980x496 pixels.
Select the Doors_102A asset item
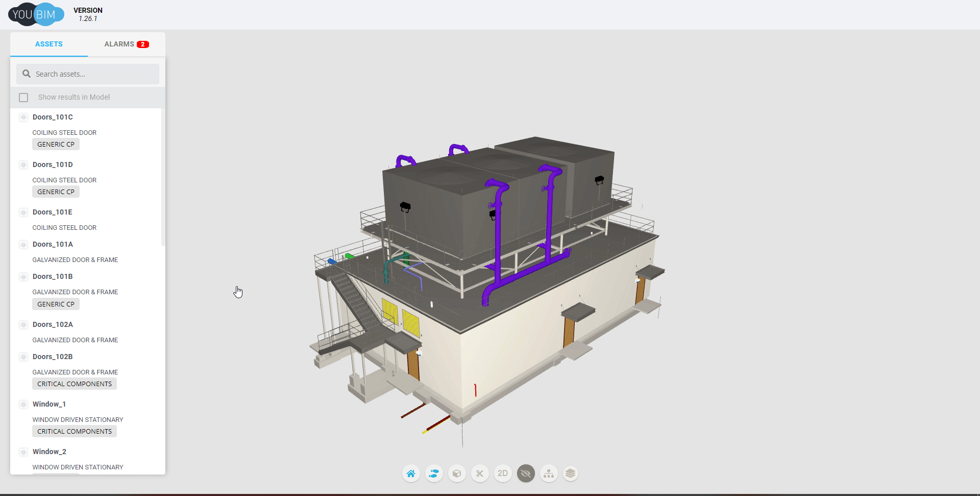click(53, 325)
